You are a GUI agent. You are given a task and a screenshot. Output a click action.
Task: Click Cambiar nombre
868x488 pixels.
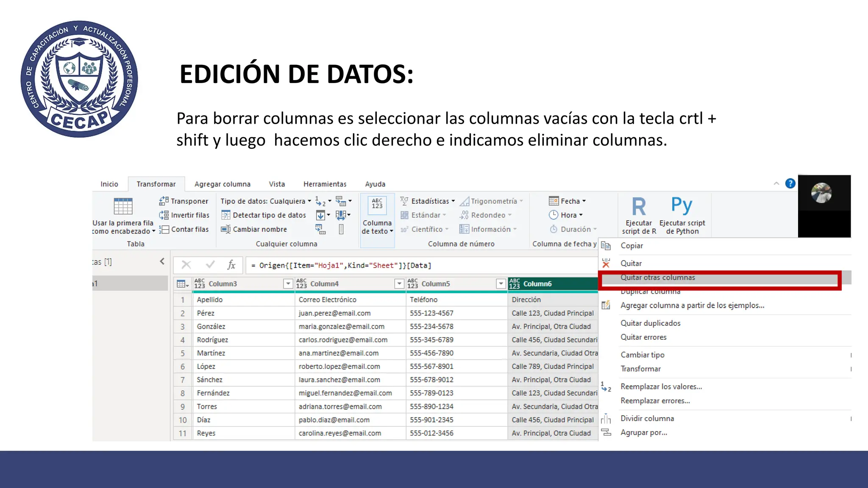click(254, 229)
